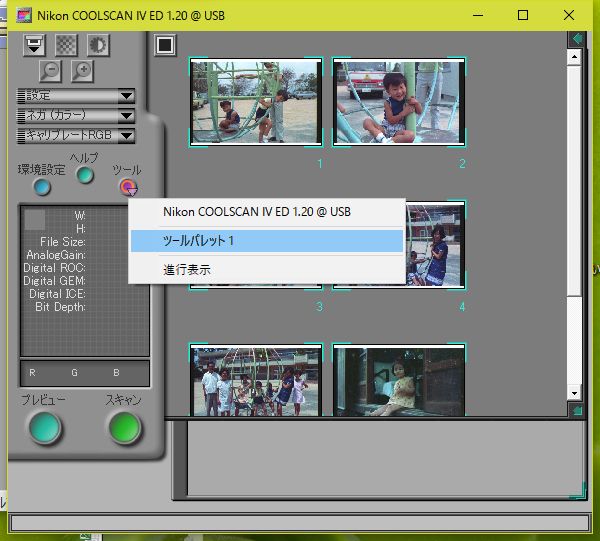Click the 環境設定 preferences button
The width and height of the screenshot is (600, 541).
tap(42, 187)
